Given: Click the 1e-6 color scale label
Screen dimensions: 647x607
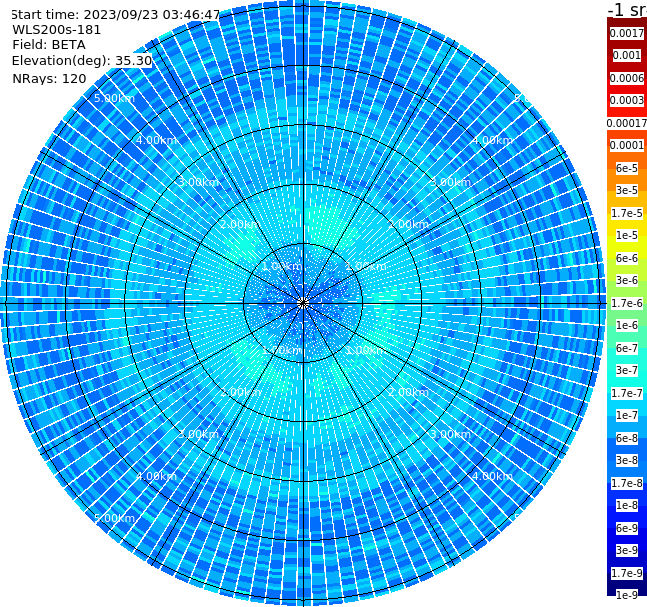Looking at the screenshot, I should point(627,325).
